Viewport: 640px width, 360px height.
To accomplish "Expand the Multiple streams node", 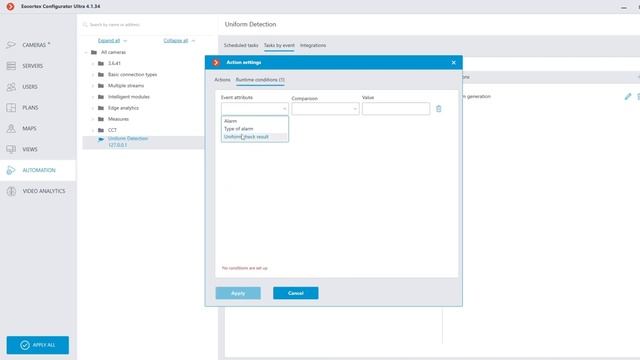I will [x=93, y=85].
